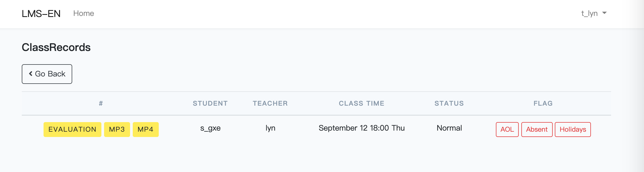Click the STUDENT column header

click(x=210, y=104)
